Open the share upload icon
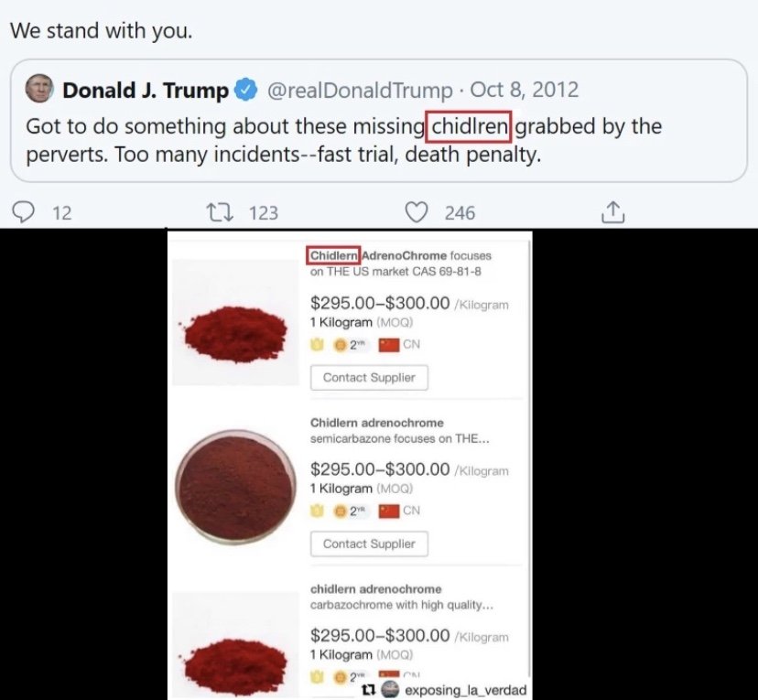 pos(611,212)
